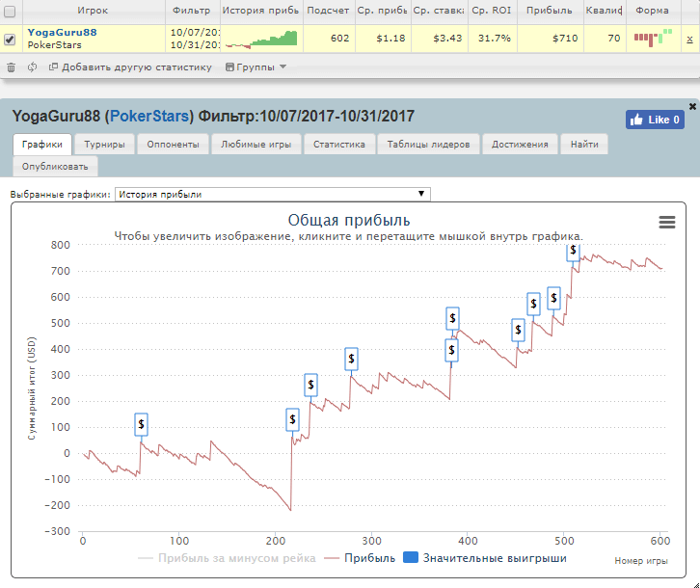Open the 'Статистика' tab
The height and width of the screenshot is (588, 700).
(x=338, y=145)
